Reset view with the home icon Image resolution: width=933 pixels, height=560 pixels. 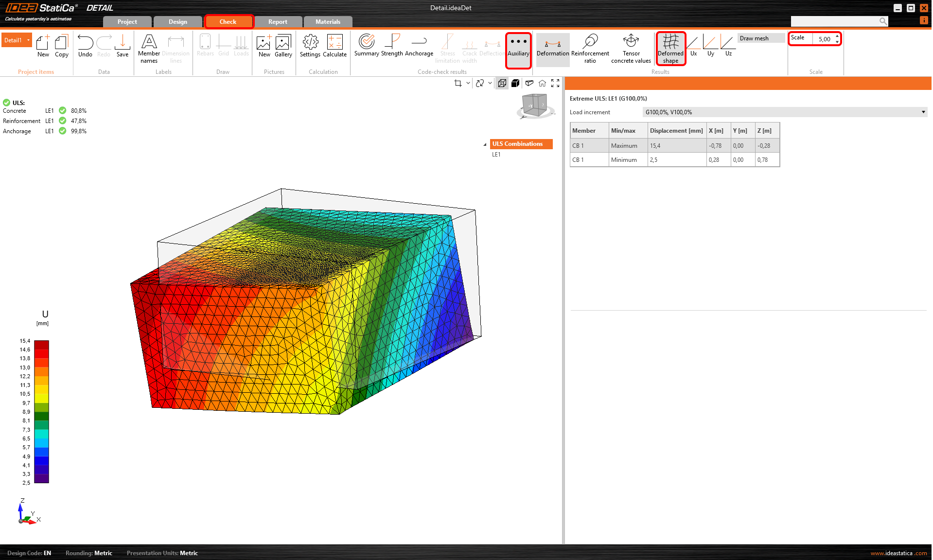(542, 83)
